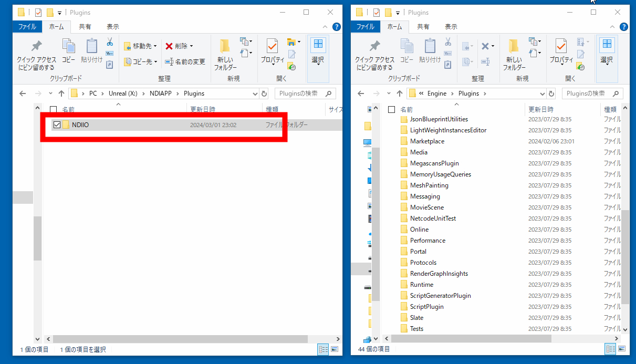
Task: Click the scissors cut icon in NDIAPP Plugins window
Action: pyautogui.click(x=110, y=41)
